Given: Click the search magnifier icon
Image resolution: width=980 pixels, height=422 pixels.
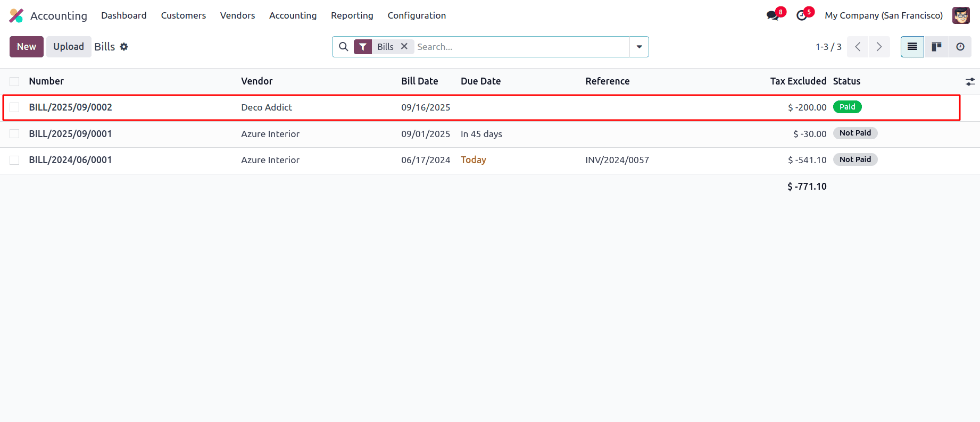Looking at the screenshot, I should click(344, 47).
